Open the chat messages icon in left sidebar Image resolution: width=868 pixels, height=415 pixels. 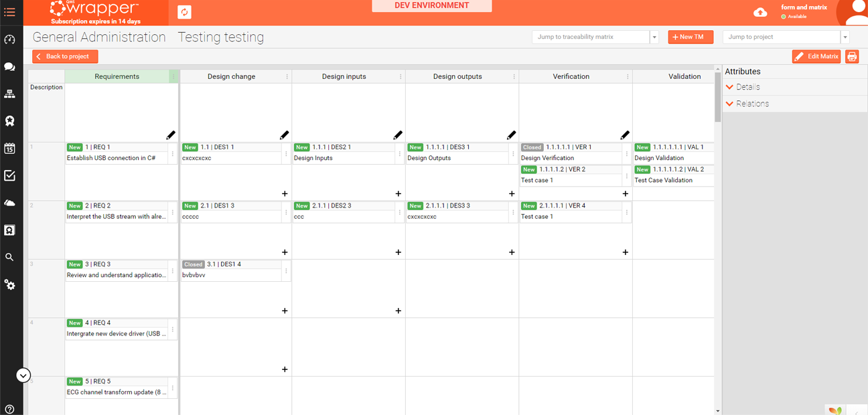[x=10, y=66]
